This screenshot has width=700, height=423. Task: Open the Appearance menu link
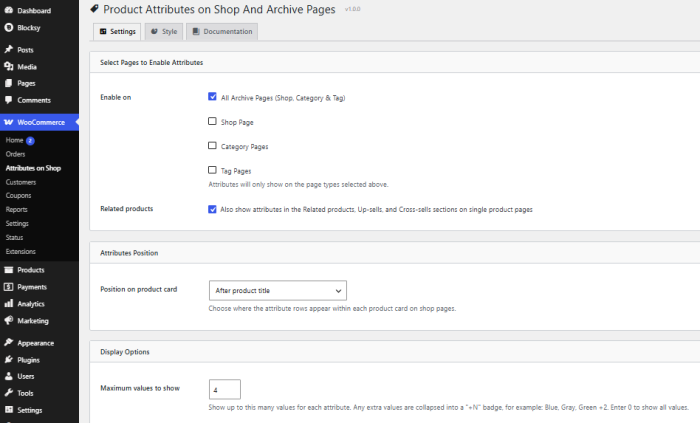click(x=36, y=343)
